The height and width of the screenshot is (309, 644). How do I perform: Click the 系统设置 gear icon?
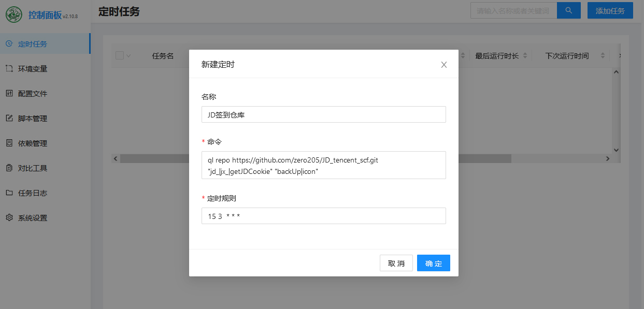tap(9, 218)
